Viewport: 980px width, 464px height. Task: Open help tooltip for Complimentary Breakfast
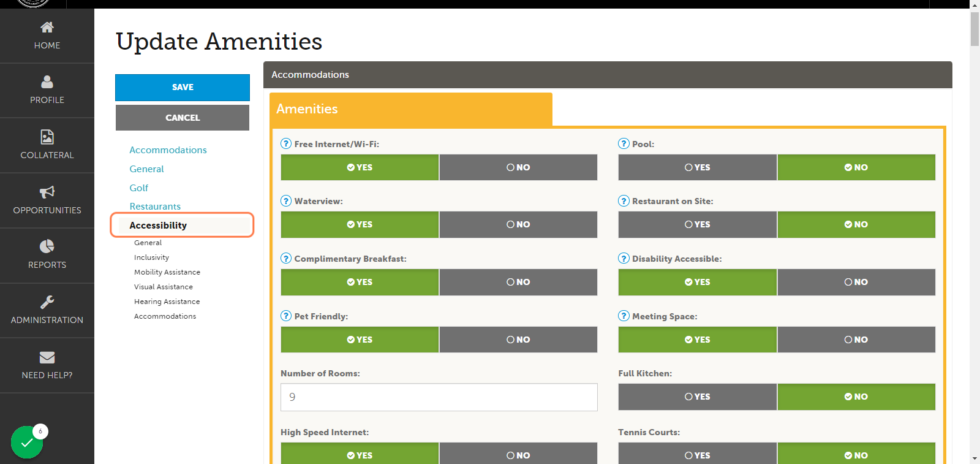(286, 258)
